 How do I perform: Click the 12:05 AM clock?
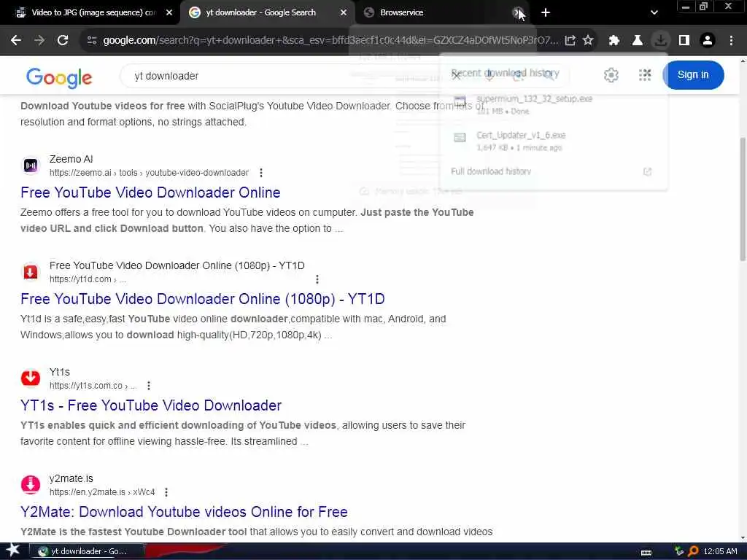(720, 551)
